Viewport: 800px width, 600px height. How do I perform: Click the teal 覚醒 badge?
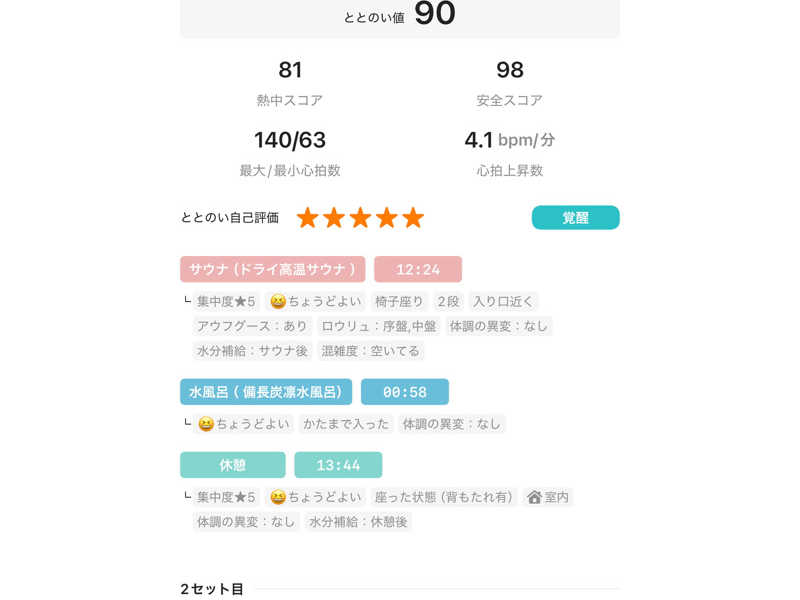pyautogui.click(x=575, y=218)
